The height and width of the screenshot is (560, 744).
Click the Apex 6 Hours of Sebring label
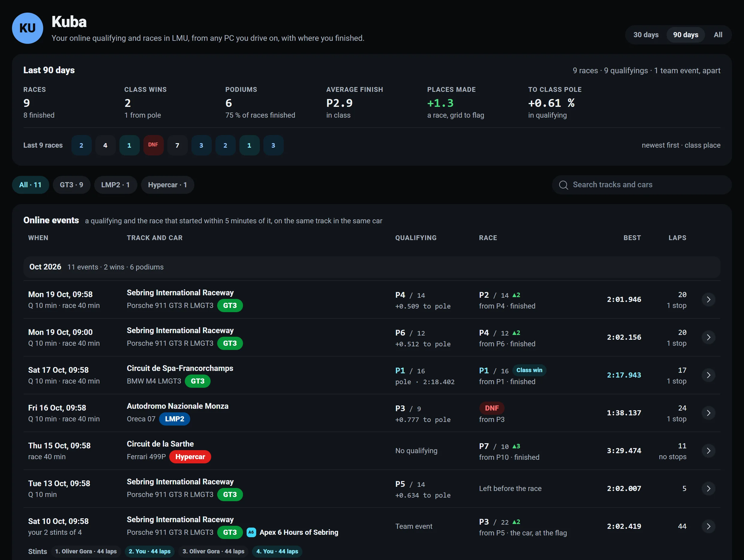299,532
